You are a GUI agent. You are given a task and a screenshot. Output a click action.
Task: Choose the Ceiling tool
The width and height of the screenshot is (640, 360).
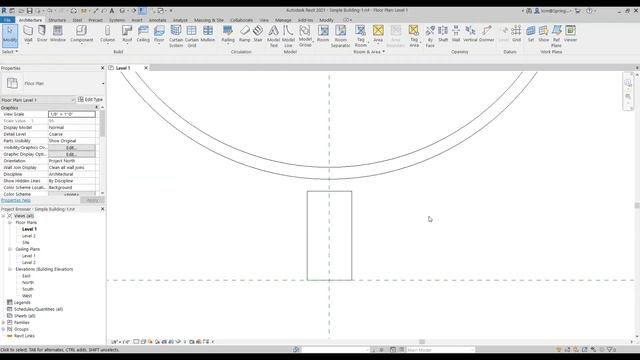click(x=143, y=33)
